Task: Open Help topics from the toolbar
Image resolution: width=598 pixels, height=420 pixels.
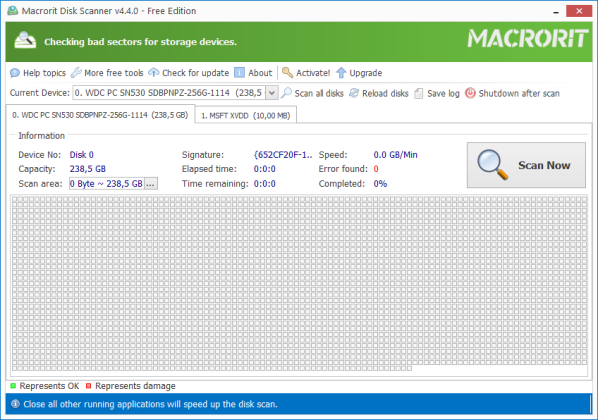Action: point(38,73)
